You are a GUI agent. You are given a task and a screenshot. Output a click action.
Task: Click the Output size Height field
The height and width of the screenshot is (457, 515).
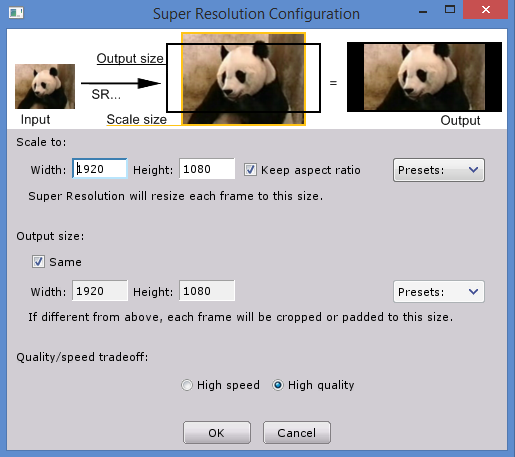[207, 291]
